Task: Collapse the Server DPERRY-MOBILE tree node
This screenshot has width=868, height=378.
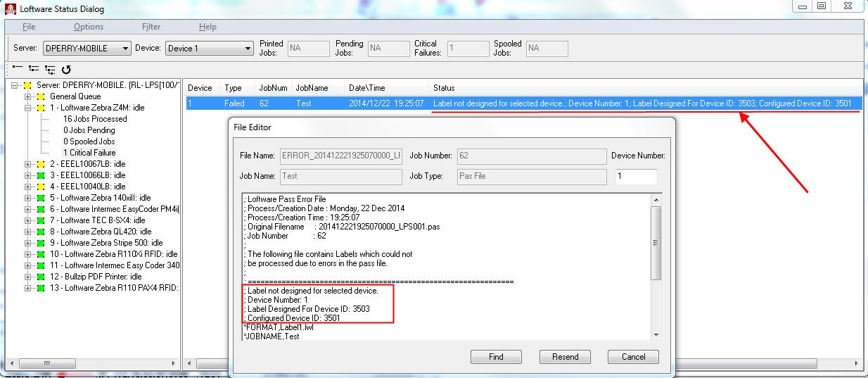Action: (x=15, y=85)
